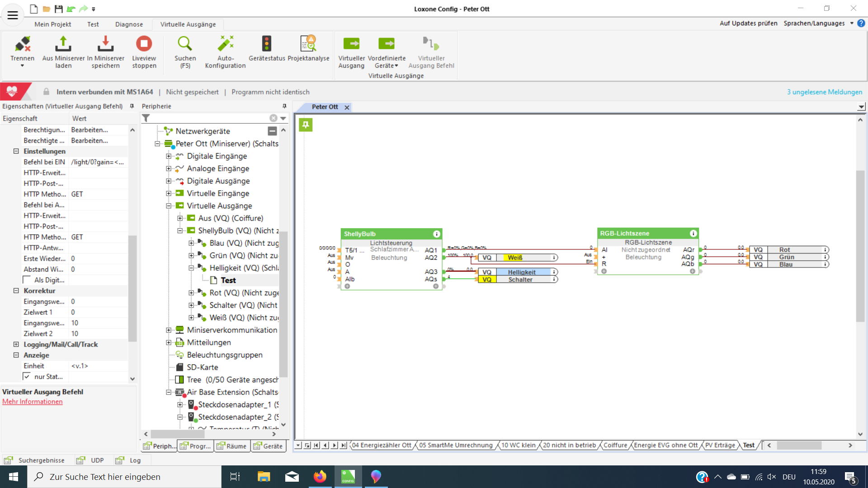Viewport: 868px width, 488px height.
Task: Switch to the Coiffure page tab
Action: coord(615,445)
